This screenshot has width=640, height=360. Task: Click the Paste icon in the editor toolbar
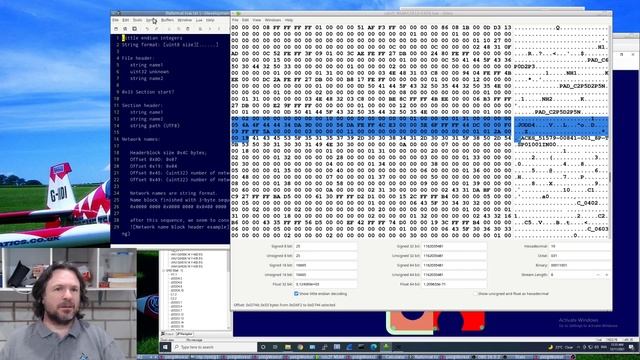[188, 29]
